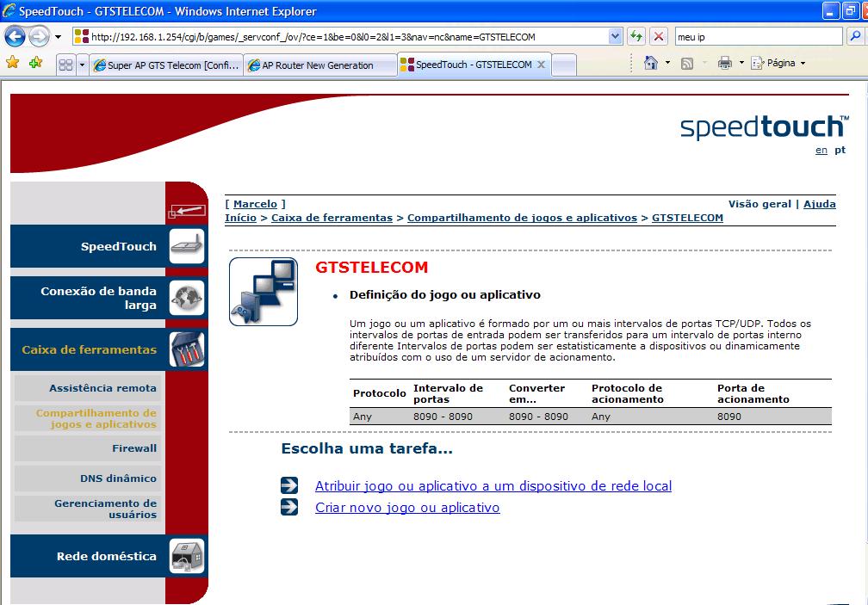This screenshot has height=605, width=868.
Task: Click arrow icon beside Atribuir jogo link
Action: 289,485
